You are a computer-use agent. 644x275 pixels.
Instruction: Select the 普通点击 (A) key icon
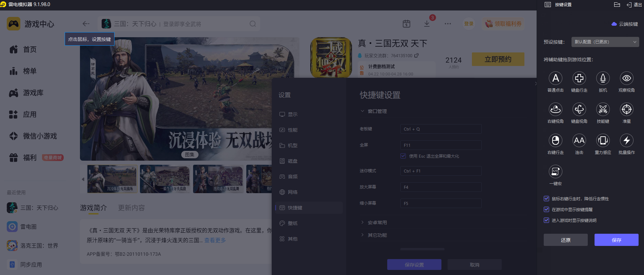555,78
